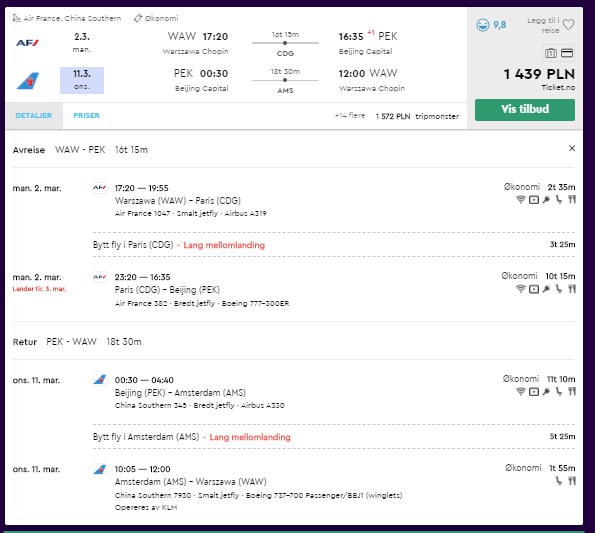Select the highlighted 11.3. ons. date box
This screenshot has width=595, height=533.
coord(82,80)
